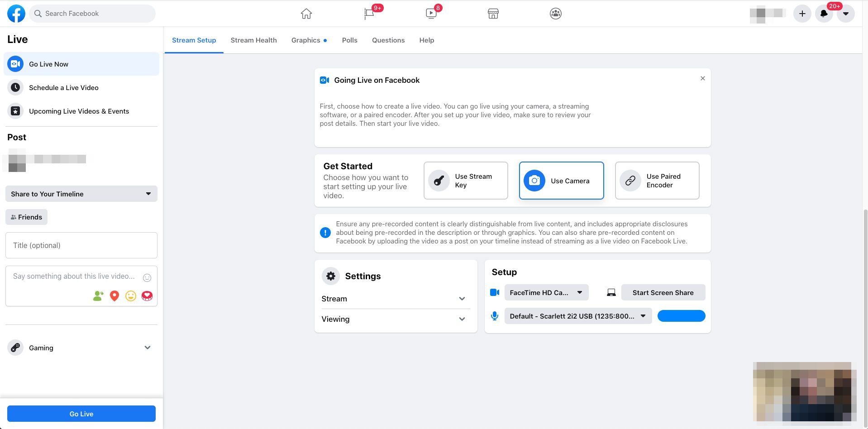Switch to the Polls tab
This screenshot has height=429, width=868.
click(350, 40)
